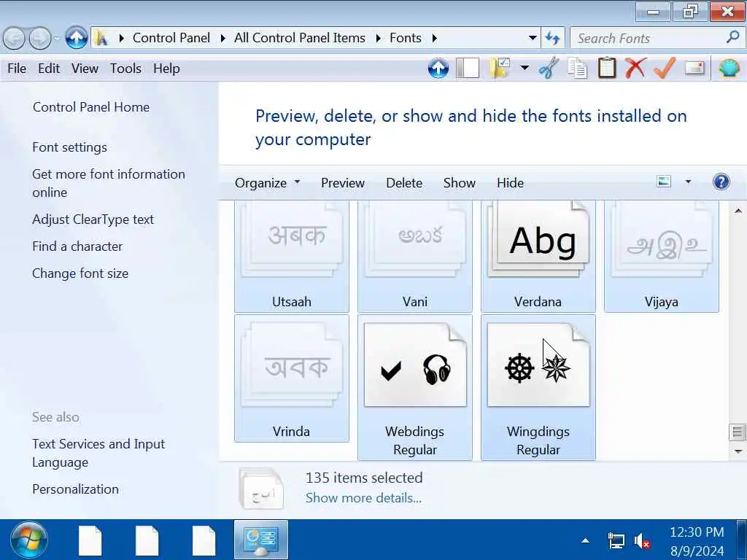Click the red X Delete toolbar icon
This screenshot has height=560, width=747.
pyautogui.click(x=635, y=68)
